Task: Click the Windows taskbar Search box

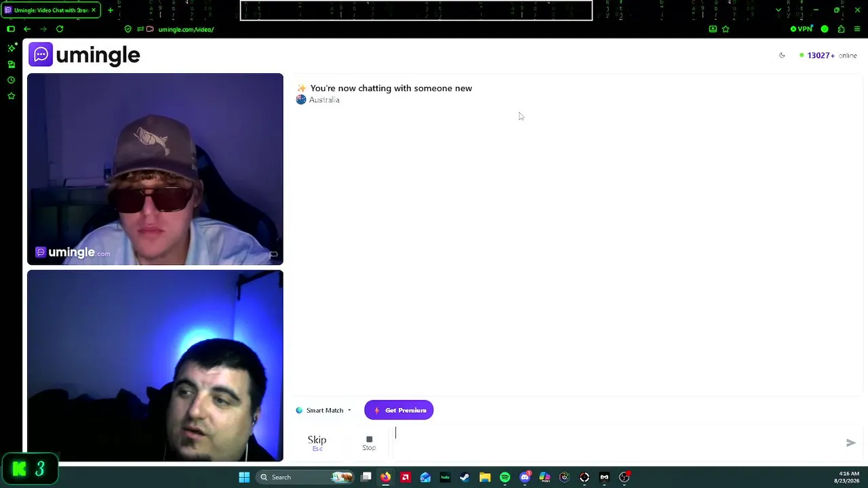Action: click(x=305, y=477)
